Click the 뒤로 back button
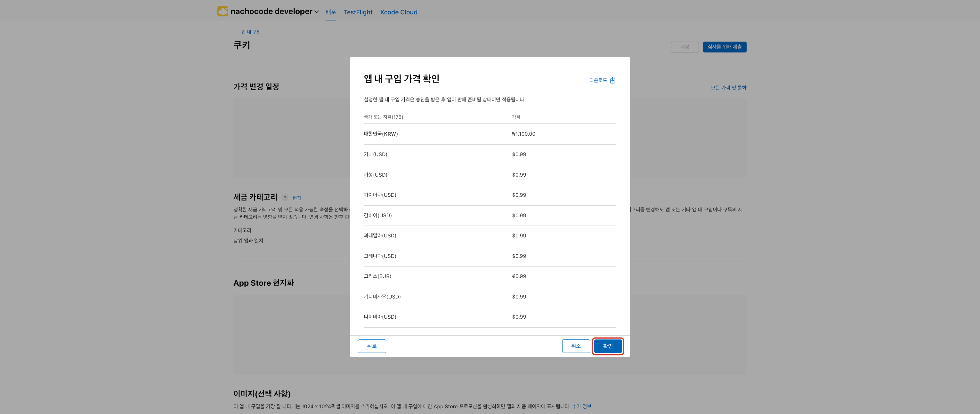The height and width of the screenshot is (414, 980). [371, 346]
